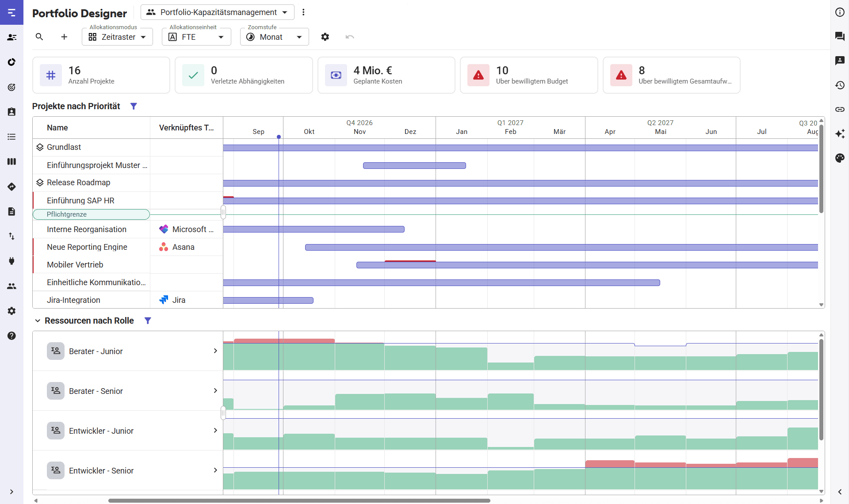The height and width of the screenshot is (504, 849).
Task: Open the help question mark icon
Action: pos(12,336)
